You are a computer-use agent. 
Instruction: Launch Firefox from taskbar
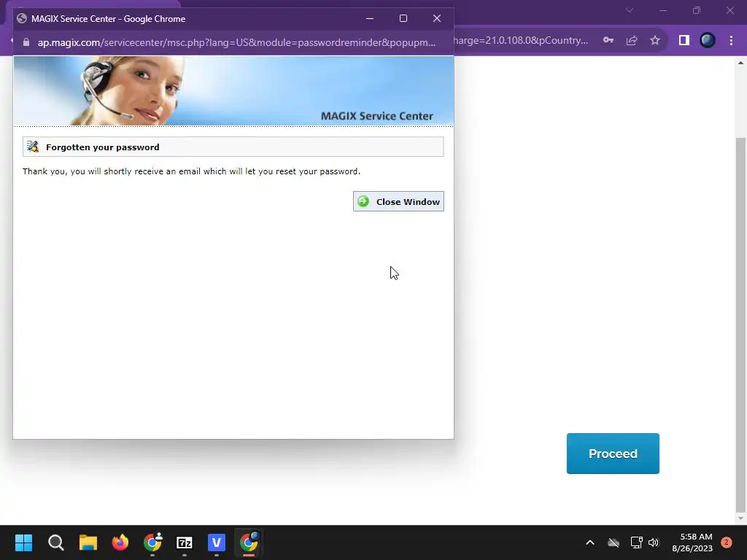(x=120, y=542)
